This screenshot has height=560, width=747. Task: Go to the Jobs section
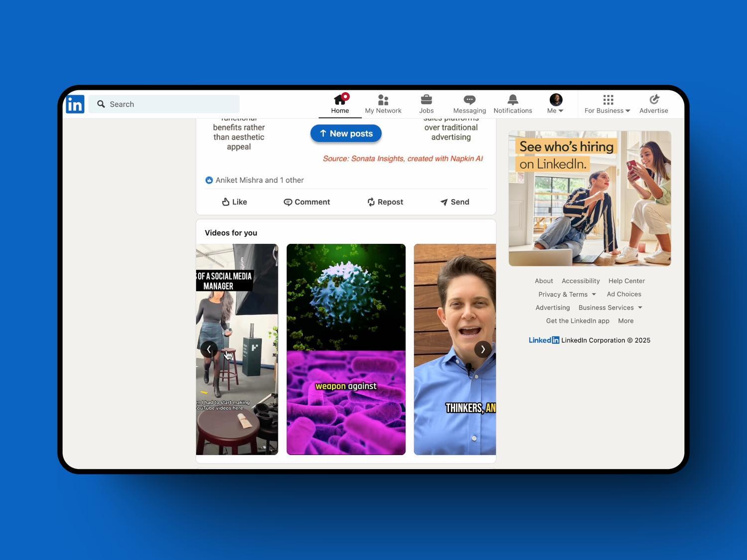[x=426, y=104]
